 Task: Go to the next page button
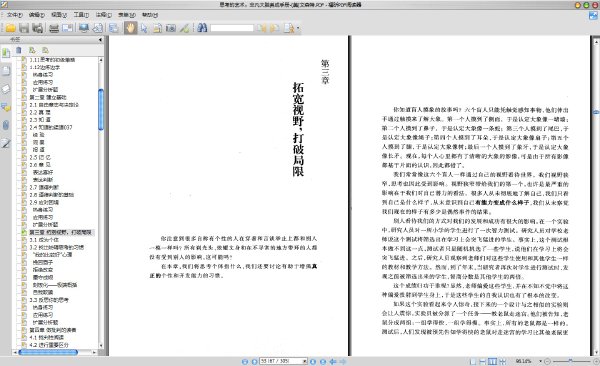pos(313,361)
